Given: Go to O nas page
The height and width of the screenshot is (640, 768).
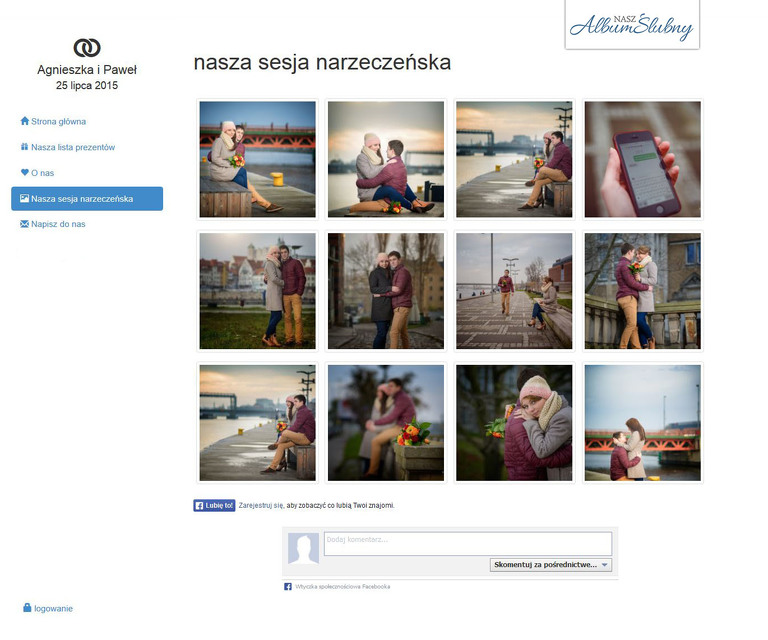Looking at the screenshot, I should 43,173.
